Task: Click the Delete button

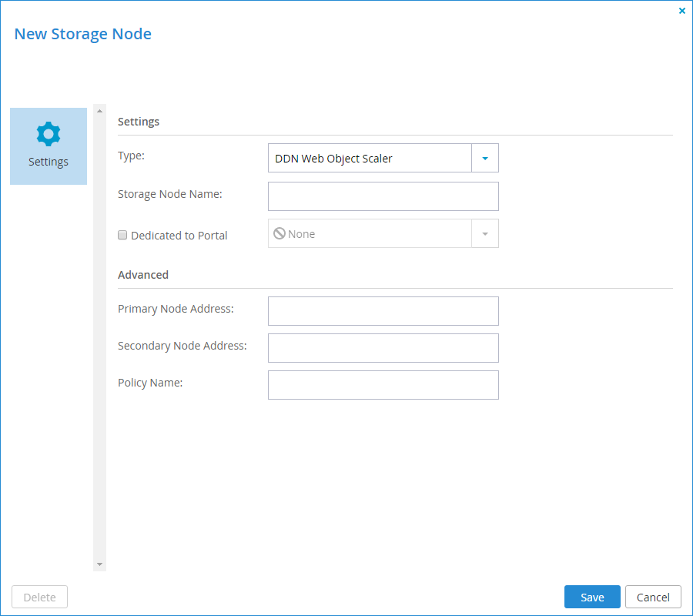Action: pos(40,597)
